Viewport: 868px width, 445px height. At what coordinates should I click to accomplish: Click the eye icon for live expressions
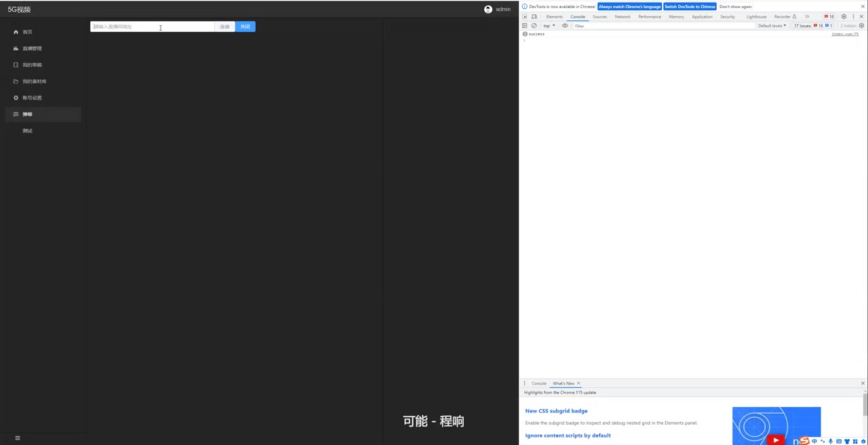click(565, 26)
